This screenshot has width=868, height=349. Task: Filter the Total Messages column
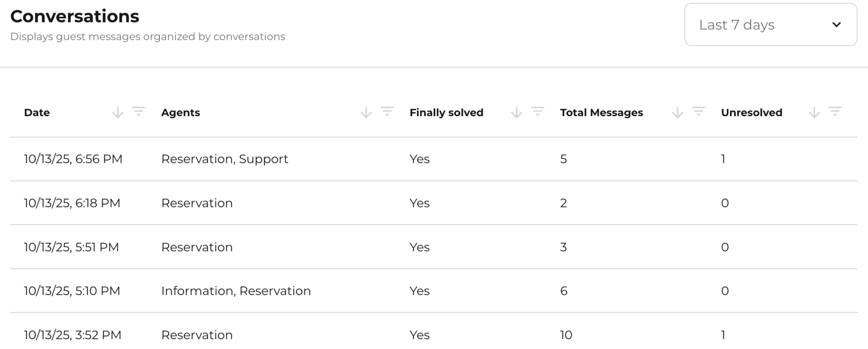(698, 112)
